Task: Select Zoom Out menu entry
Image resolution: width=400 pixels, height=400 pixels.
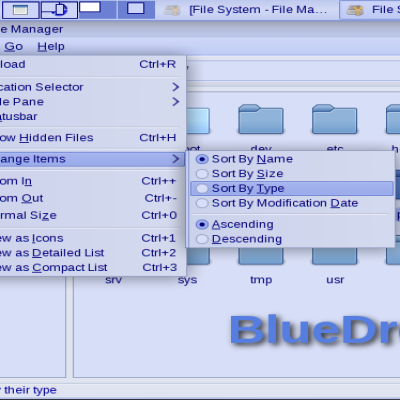Action: pyautogui.click(x=91, y=198)
